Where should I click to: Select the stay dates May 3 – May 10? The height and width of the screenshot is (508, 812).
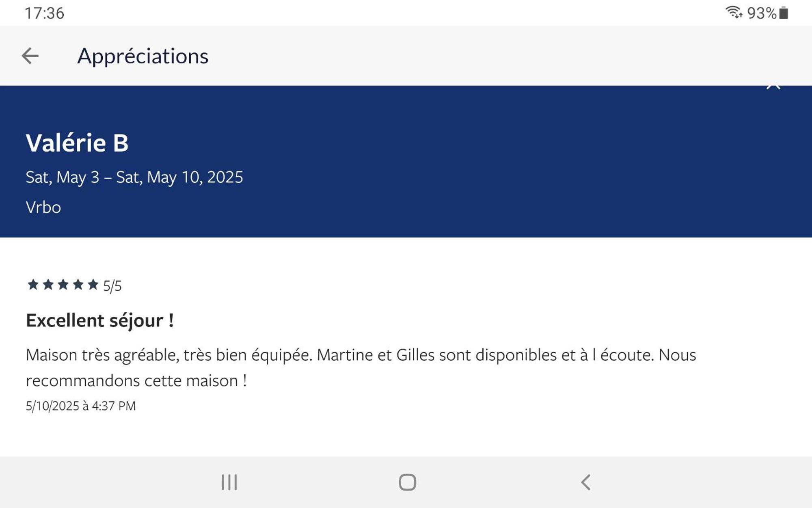pos(134,177)
